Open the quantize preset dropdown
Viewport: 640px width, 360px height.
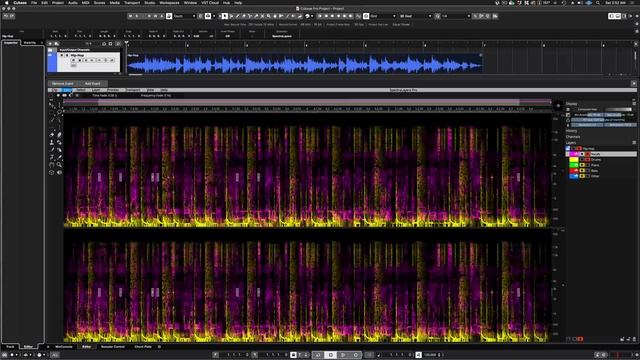(456, 16)
